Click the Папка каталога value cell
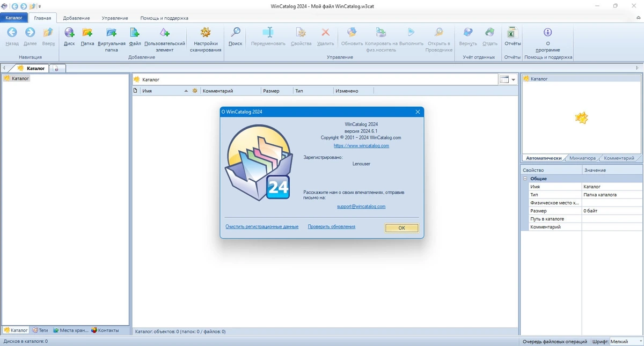The image size is (644, 346). (612, 195)
